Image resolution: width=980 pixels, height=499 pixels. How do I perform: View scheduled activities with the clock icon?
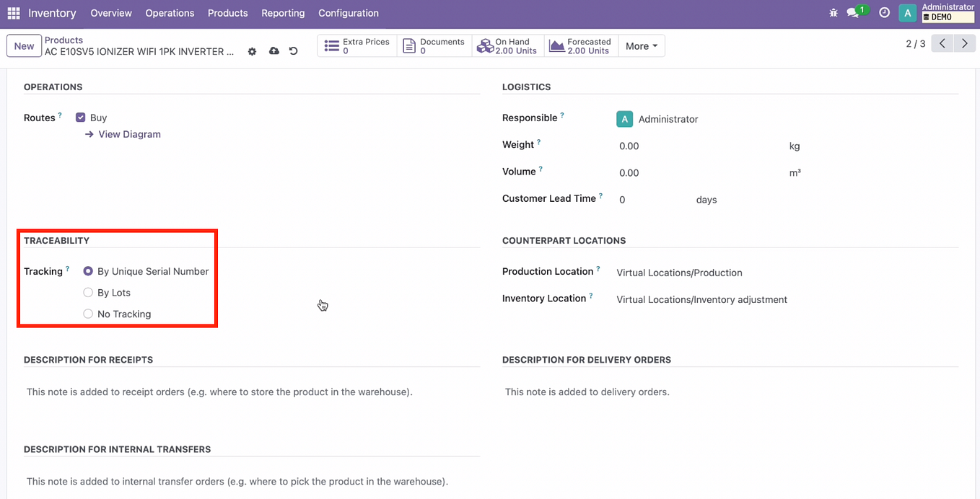pos(884,13)
